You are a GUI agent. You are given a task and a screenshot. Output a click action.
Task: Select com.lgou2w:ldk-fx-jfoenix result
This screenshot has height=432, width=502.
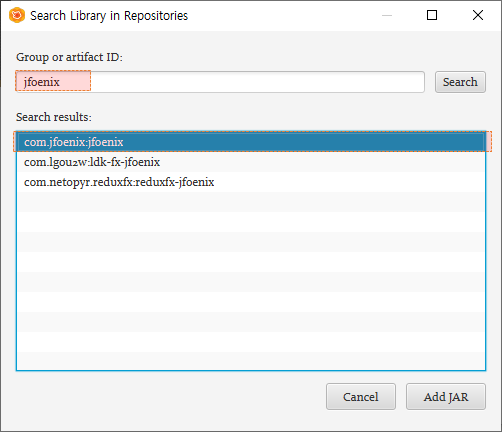click(x=251, y=162)
